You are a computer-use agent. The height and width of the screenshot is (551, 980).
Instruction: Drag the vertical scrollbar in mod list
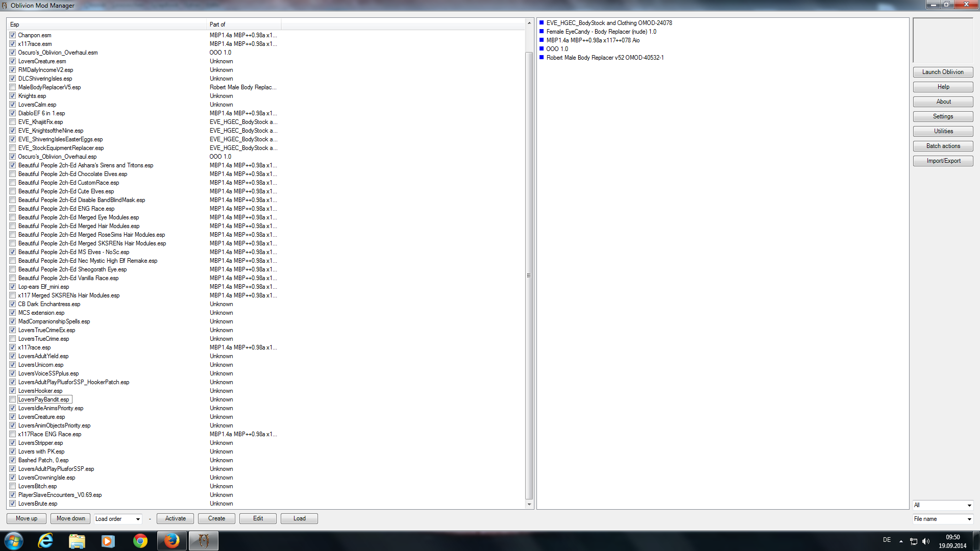click(530, 277)
